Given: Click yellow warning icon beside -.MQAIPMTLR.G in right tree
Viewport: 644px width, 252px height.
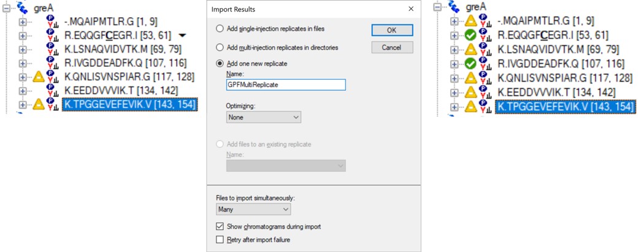Looking at the screenshot, I should pyautogui.click(x=470, y=21).
